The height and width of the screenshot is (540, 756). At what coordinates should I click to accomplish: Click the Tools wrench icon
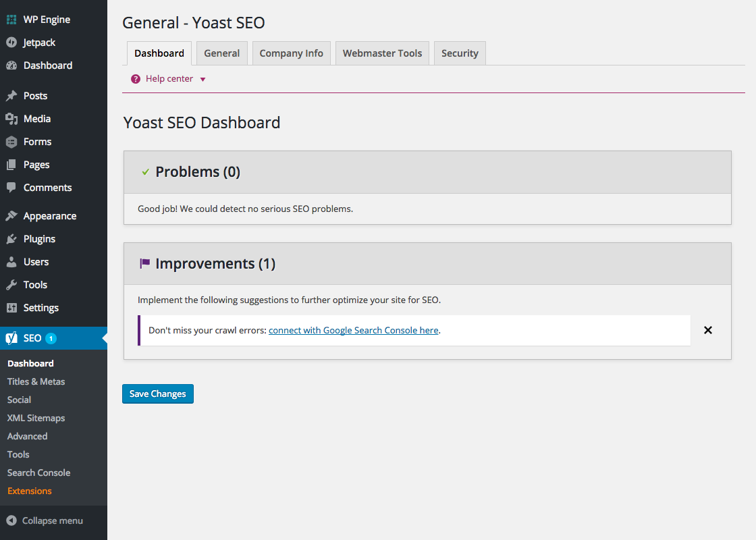pyautogui.click(x=11, y=285)
